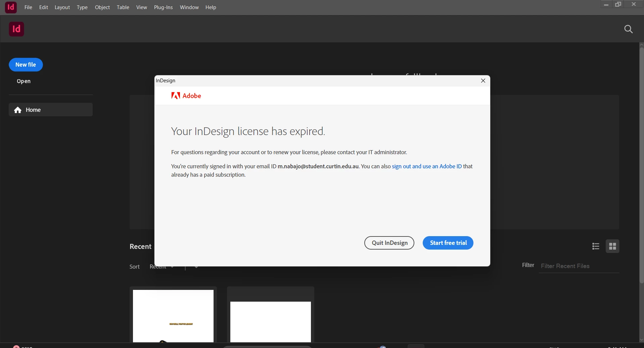Open the Type menu
Viewport: 644px width, 348px height.
[x=82, y=7]
